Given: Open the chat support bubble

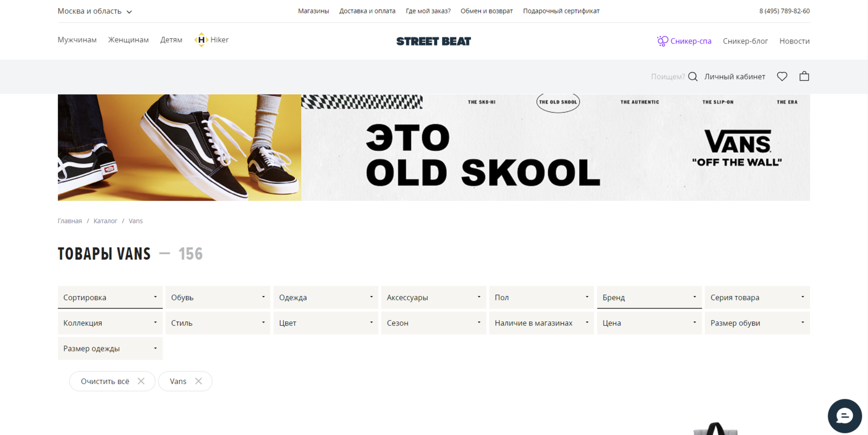Looking at the screenshot, I should (x=845, y=416).
